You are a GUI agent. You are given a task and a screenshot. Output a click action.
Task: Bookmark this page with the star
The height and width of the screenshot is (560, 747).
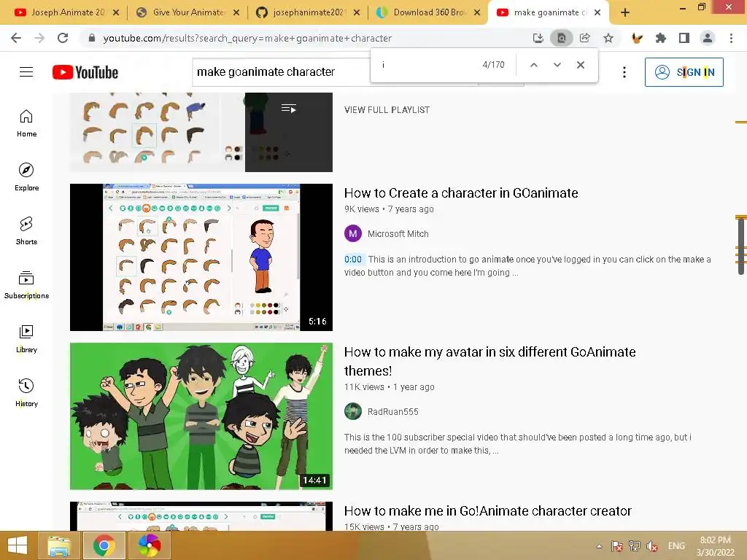(x=608, y=38)
